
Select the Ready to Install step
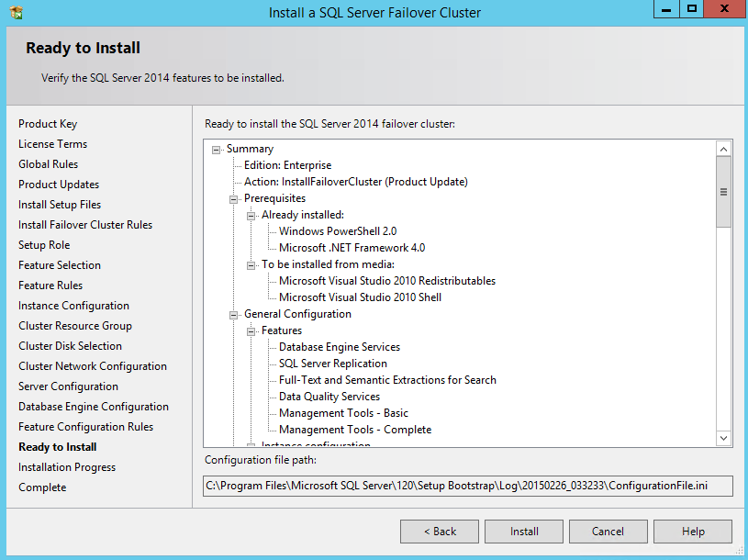58,447
